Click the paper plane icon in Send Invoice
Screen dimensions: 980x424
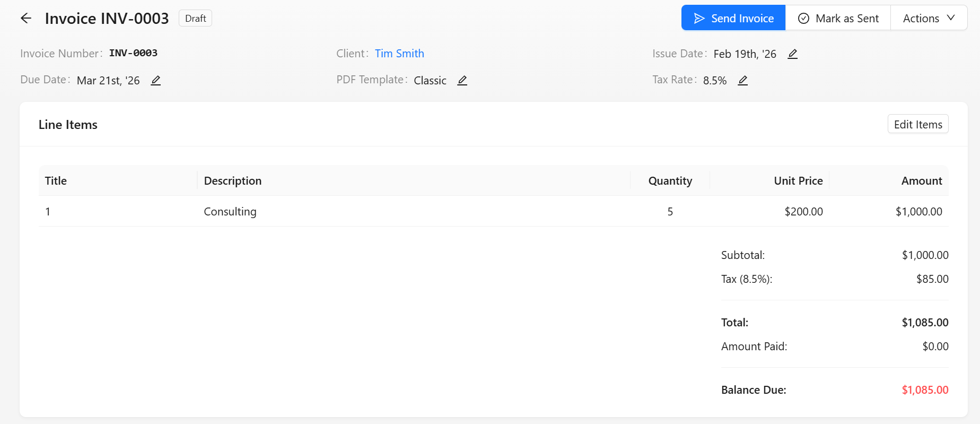pyautogui.click(x=699, y=19)
